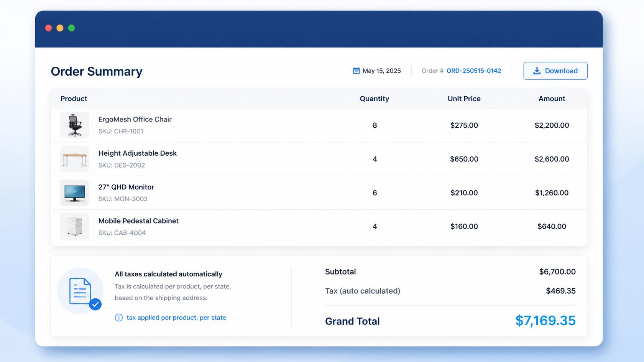Click the $640.00 amount cell
The height and width of the screenshot is (362, 644).
pyautogui.click(x=552, y=227)
